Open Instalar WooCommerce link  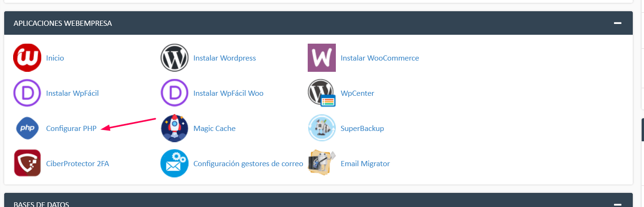(380, 58)
